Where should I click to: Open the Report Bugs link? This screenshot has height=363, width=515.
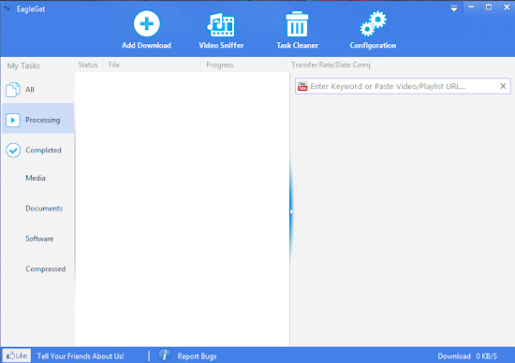click(197, 356)
